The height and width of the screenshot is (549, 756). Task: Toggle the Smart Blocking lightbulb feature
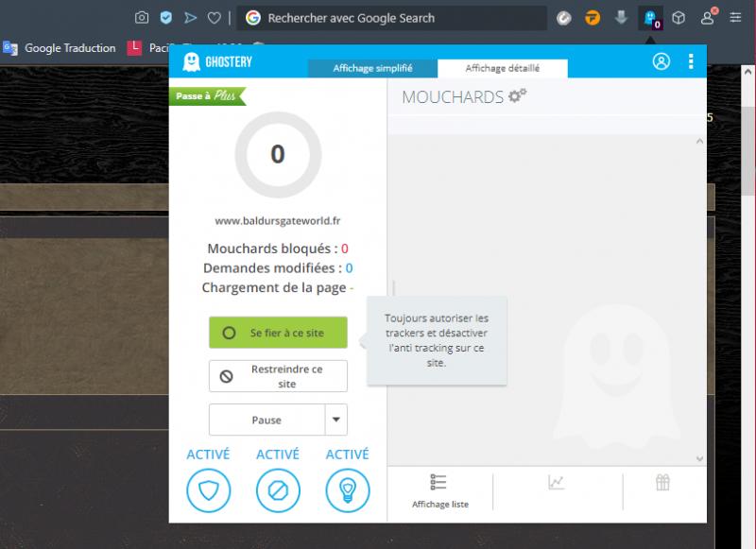pyautogui.click(x=347, y=490)
